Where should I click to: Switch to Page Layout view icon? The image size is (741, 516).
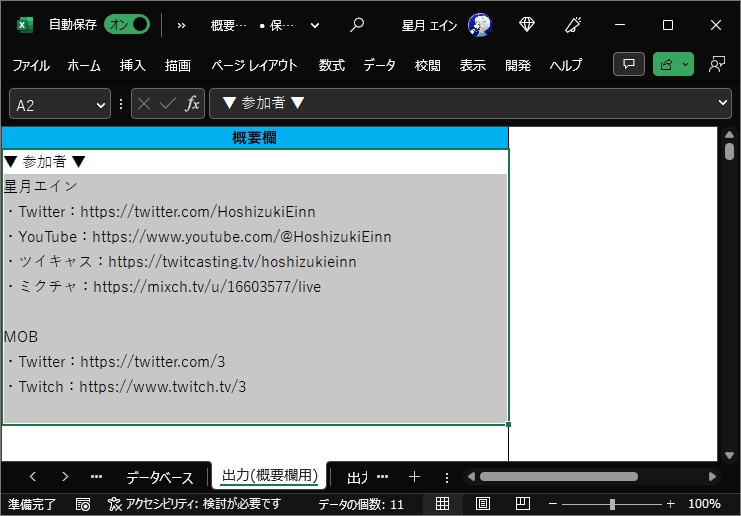tap(483, 504)
